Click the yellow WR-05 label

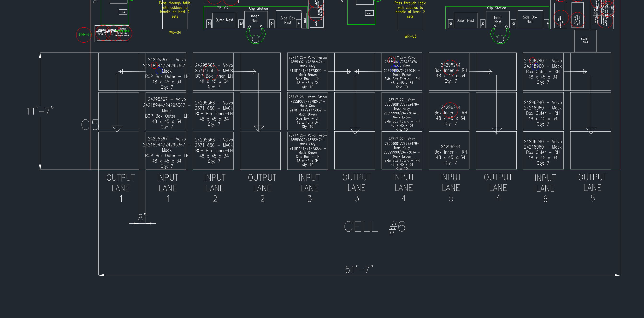point(410,36)
